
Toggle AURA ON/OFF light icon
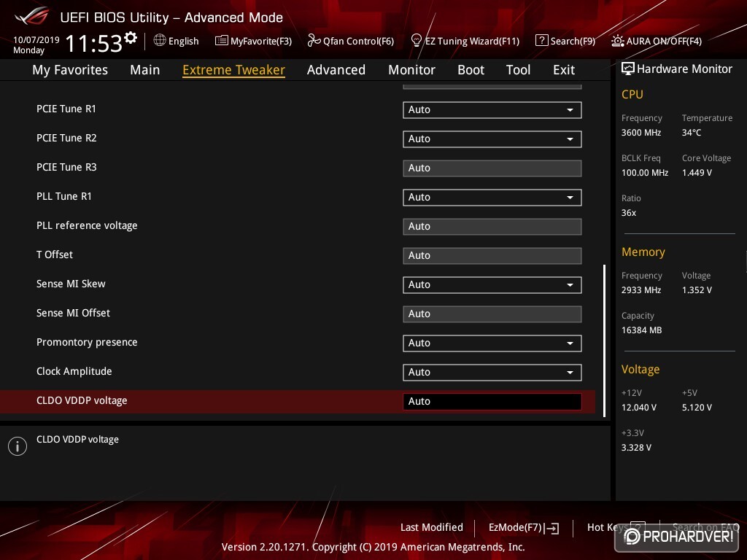(617, 41)
